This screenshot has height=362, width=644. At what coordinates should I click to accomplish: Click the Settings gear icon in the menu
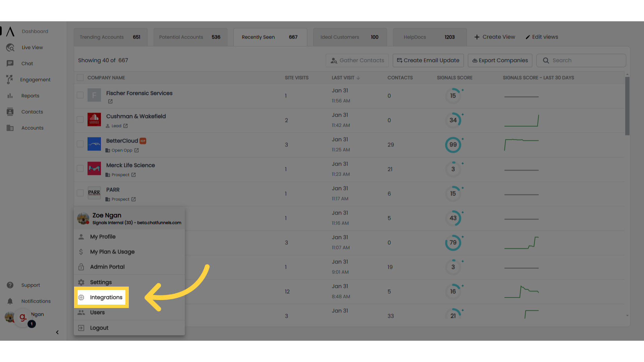pos(81,282)
